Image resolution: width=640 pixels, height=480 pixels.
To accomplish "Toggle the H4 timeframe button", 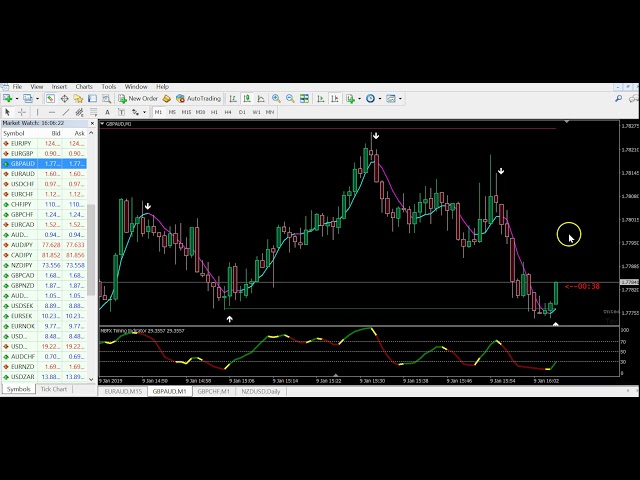I will (228, 112).
